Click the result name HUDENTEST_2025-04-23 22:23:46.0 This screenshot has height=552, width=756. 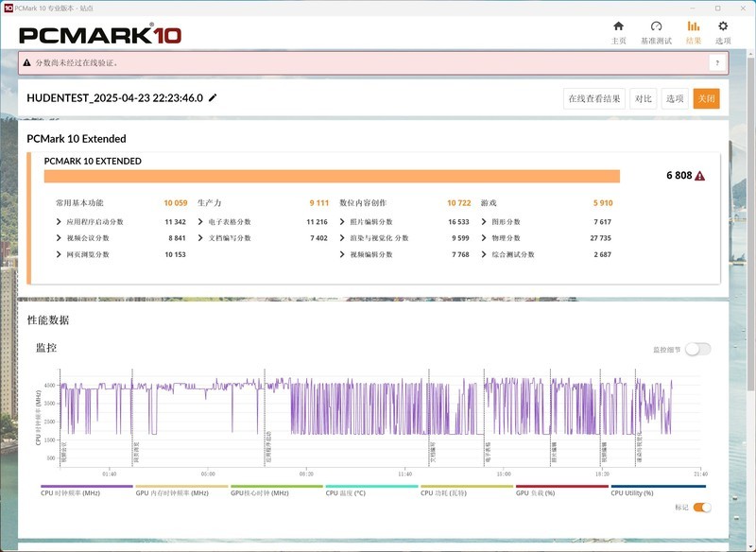point(114,98)
